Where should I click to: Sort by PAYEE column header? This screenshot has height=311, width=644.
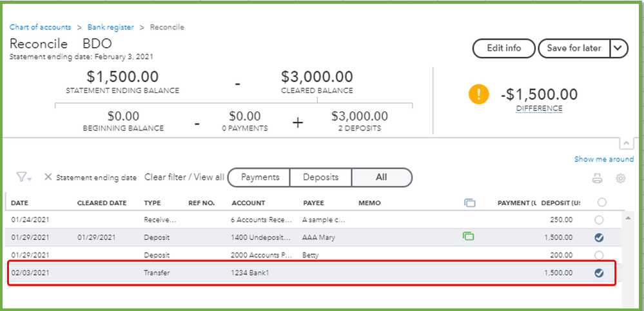coord(313,203)
